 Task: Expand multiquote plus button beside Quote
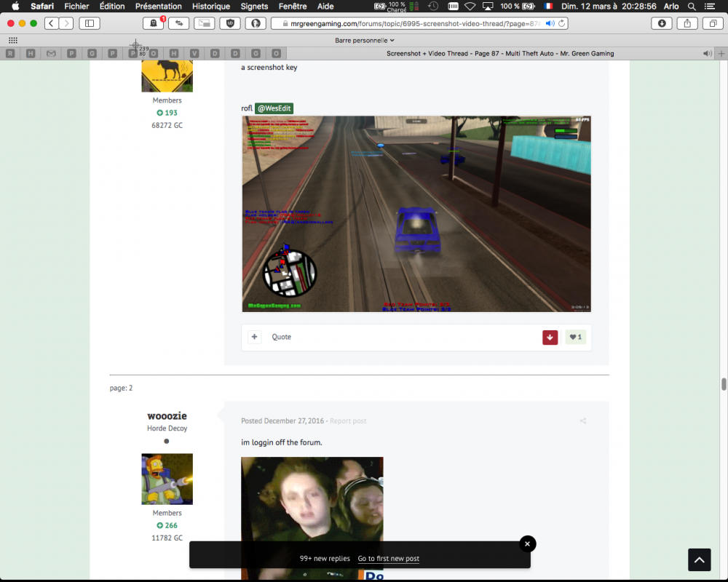254,337
